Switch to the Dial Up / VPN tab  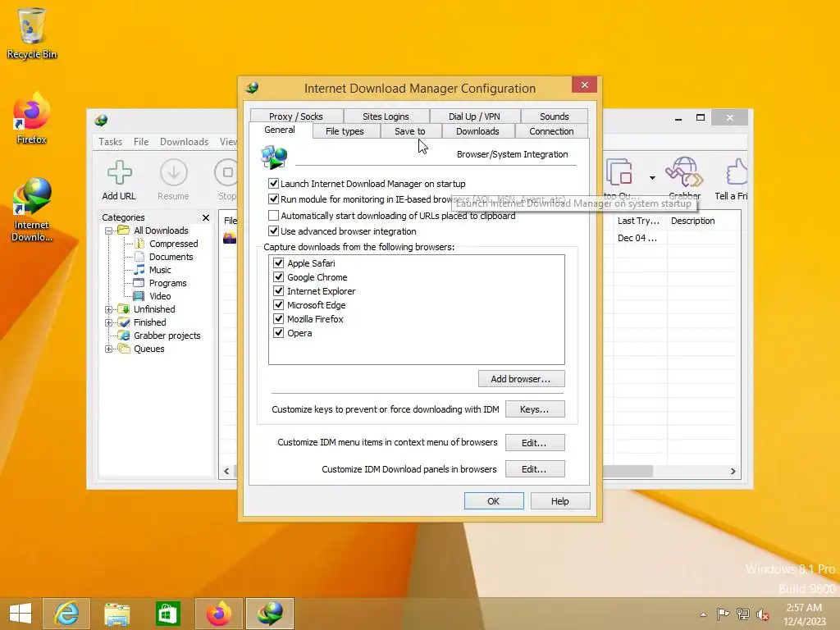coord(474,116)
